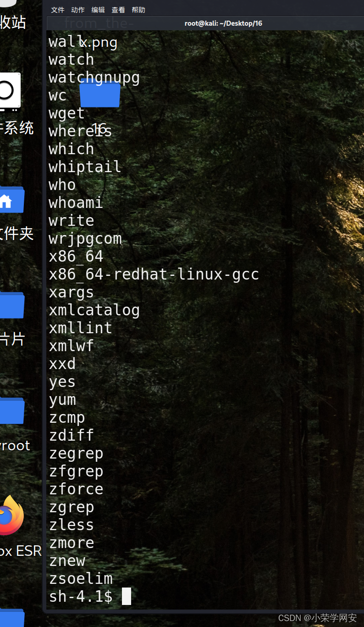364x627 pixels.
Task: Click the zdiff line in terminal
Action: [x=71, y=435]
